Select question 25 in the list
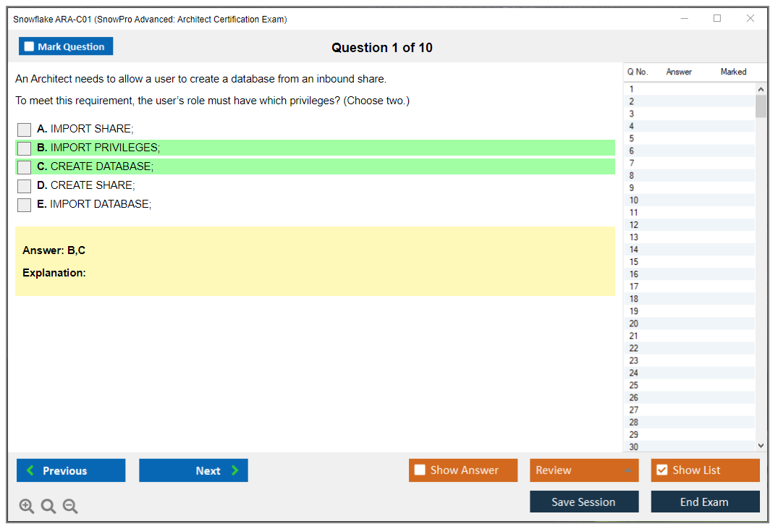 634,385
